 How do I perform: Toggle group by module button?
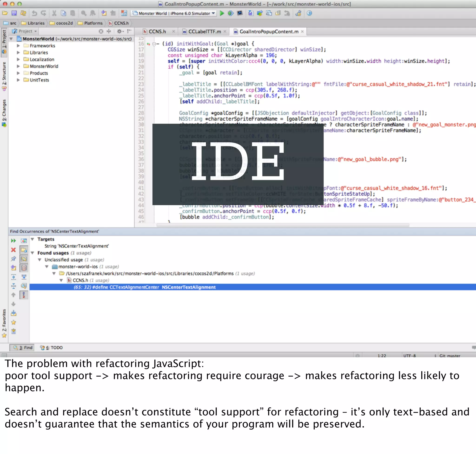click(x=24, y=250)
